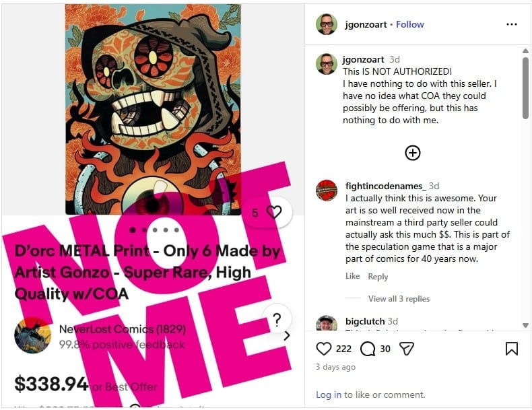The width and height of the screenshot is (532, 410).
Task: Load more comments with plus circle
Action: (413, 153)
